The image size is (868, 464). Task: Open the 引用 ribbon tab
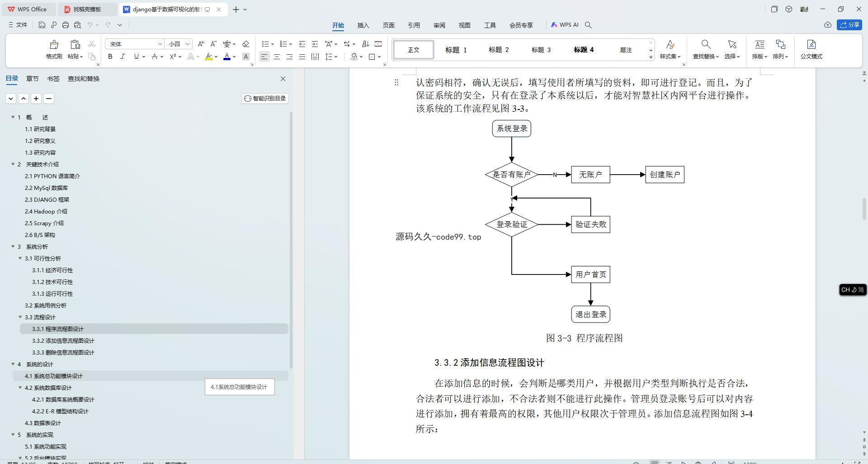point(414,25)
